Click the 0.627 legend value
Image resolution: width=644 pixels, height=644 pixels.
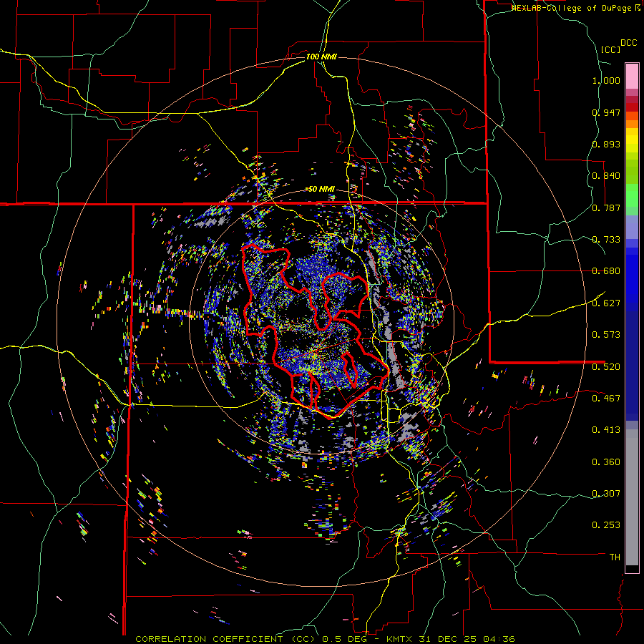pyautogui.click(x=606, y=303)
